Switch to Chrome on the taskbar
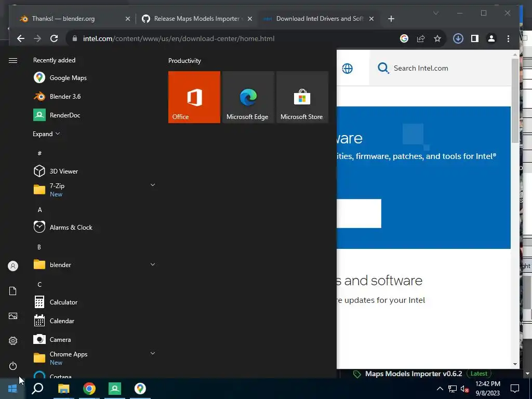 [89, 389]
